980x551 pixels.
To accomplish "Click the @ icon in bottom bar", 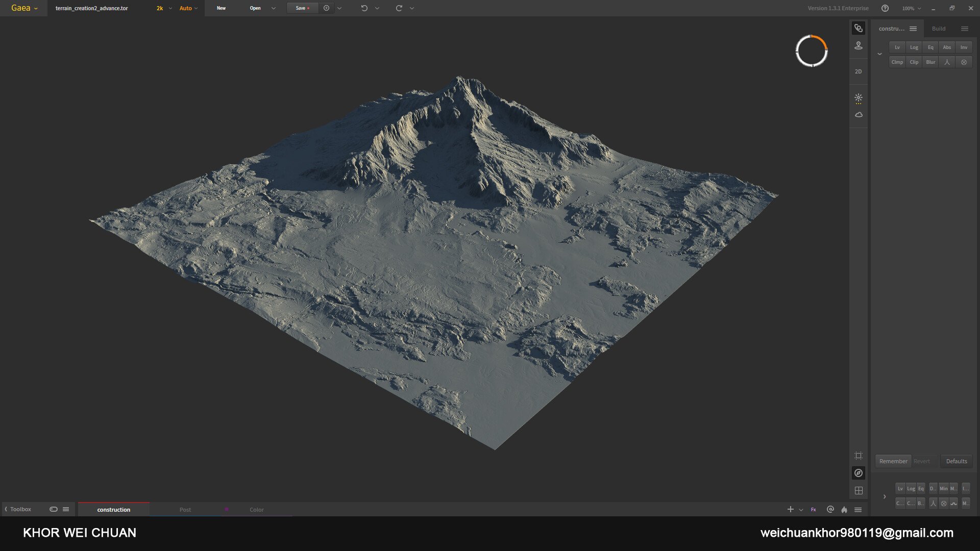I will coord(830,509).
